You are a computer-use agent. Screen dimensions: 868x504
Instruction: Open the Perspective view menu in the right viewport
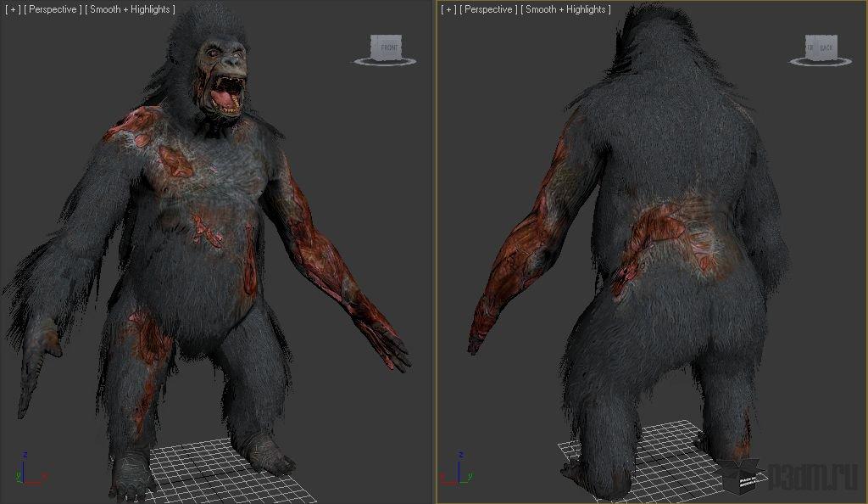(x=488, y=9)
